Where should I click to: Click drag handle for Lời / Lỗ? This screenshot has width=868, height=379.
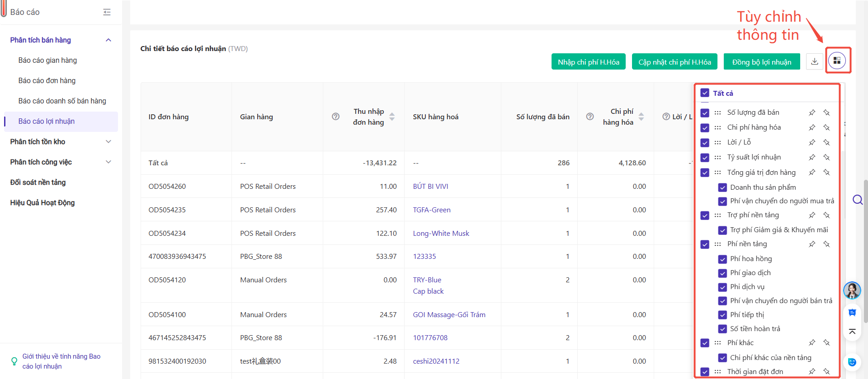(717, 142)
